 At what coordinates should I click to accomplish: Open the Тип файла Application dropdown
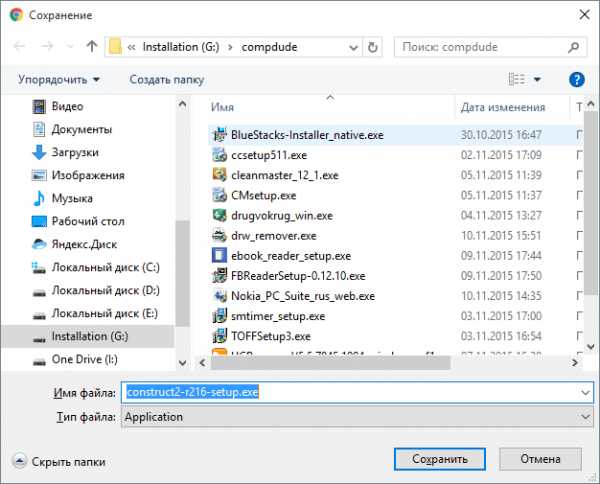coord(357,417)
